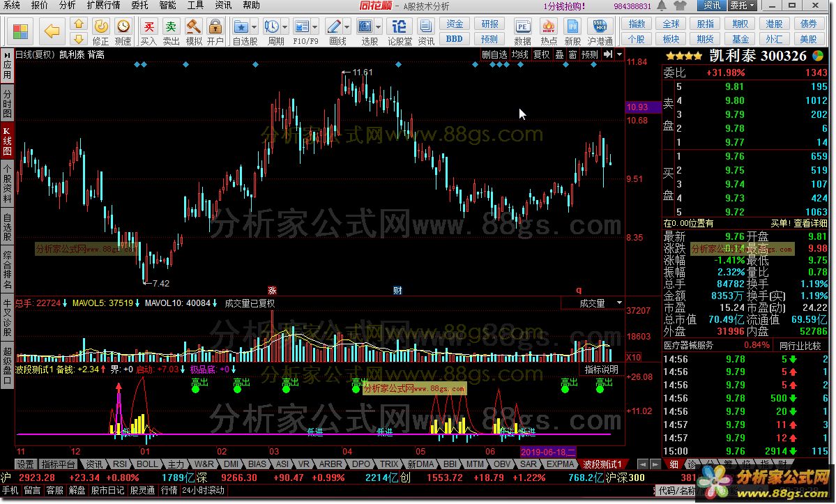The height and width of the screenshot is (504, 836).
Task: Click the notification bell icon in title bar
Action: [662, 6]
